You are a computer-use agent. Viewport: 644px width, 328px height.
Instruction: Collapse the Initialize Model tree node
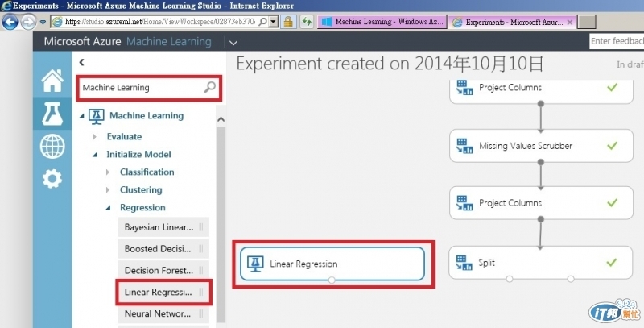(95, 155)
